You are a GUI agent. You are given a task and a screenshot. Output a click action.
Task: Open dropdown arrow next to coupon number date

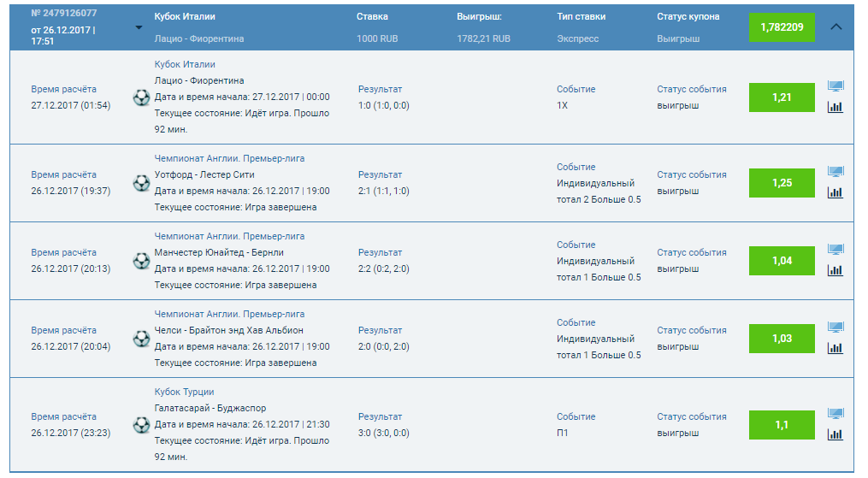[x=139, y=27]
